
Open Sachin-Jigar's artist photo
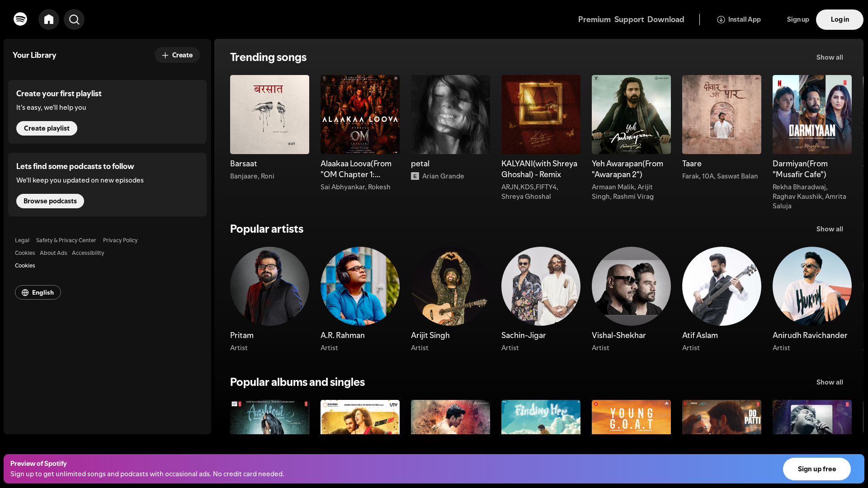point(541,286)
